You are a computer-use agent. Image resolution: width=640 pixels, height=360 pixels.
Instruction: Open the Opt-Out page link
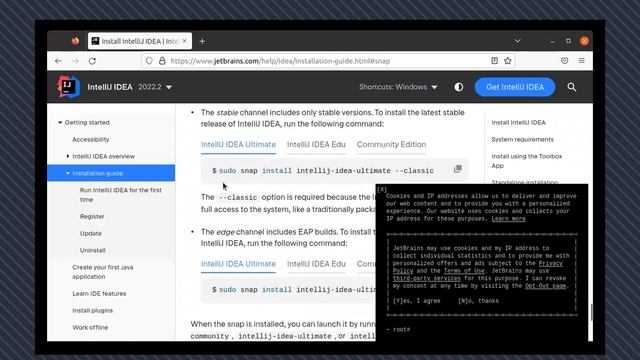click(545, 286)
